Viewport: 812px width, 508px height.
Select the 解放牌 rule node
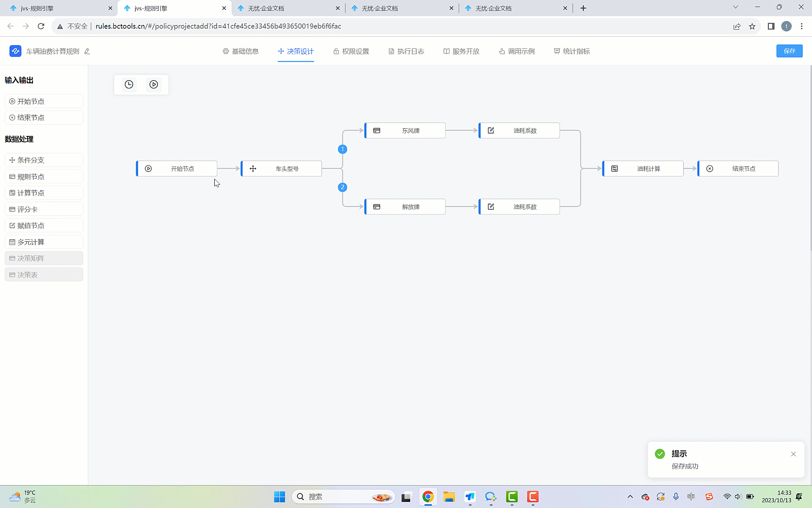pyautogui.click(x=405, y=206)
